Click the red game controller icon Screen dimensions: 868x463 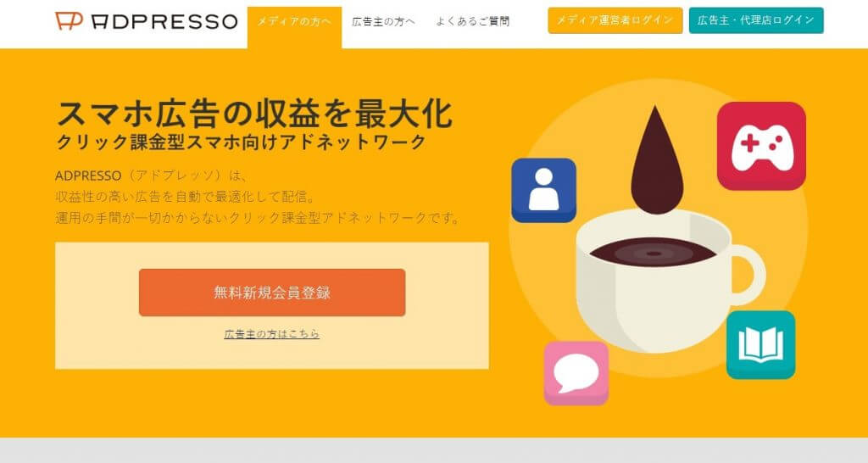pyautogui.click(x=761, y=146)
